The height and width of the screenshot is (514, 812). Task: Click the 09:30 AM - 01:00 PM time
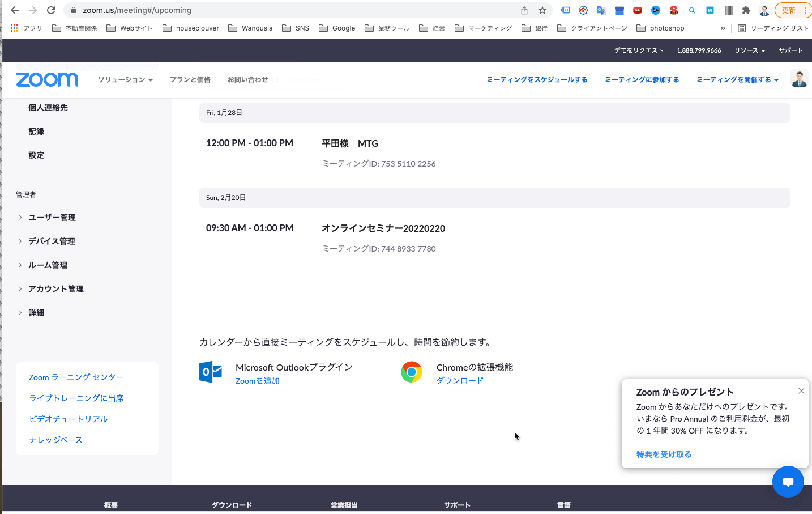(250, 228)
